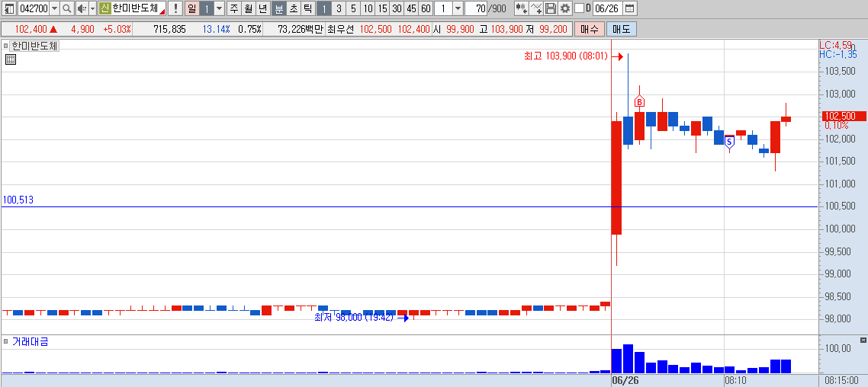Click the current price 102,500 axis tag
Image resolution: width=868 pixels, height=387 pixels.
[x=843, y=116]
